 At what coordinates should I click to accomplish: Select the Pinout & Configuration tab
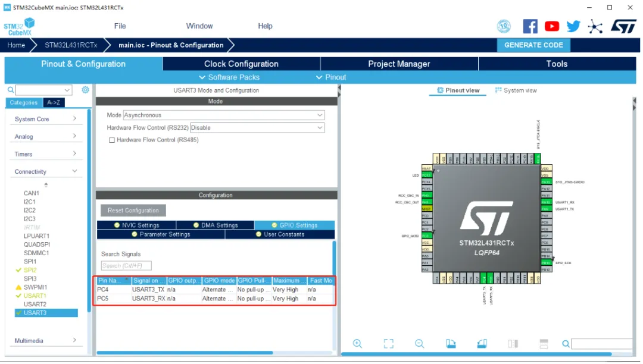pos(83,64)
